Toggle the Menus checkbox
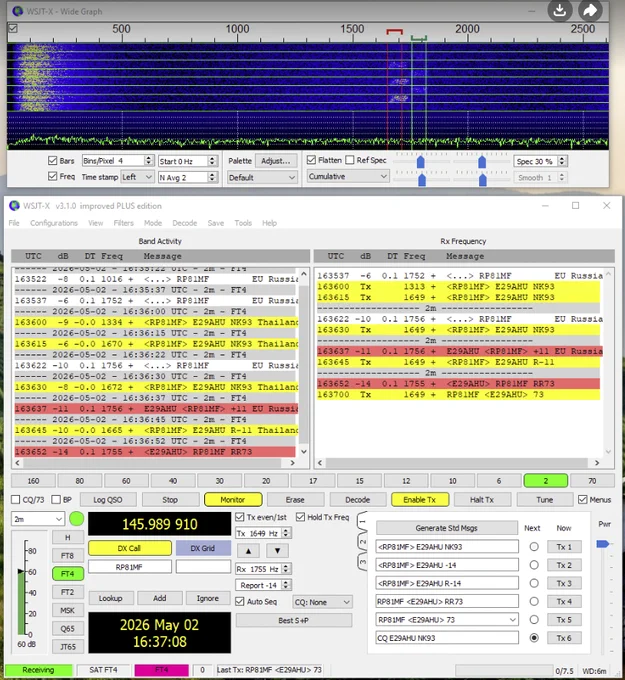The height and width of the screenshot is (680, 625). click(582, 500)
